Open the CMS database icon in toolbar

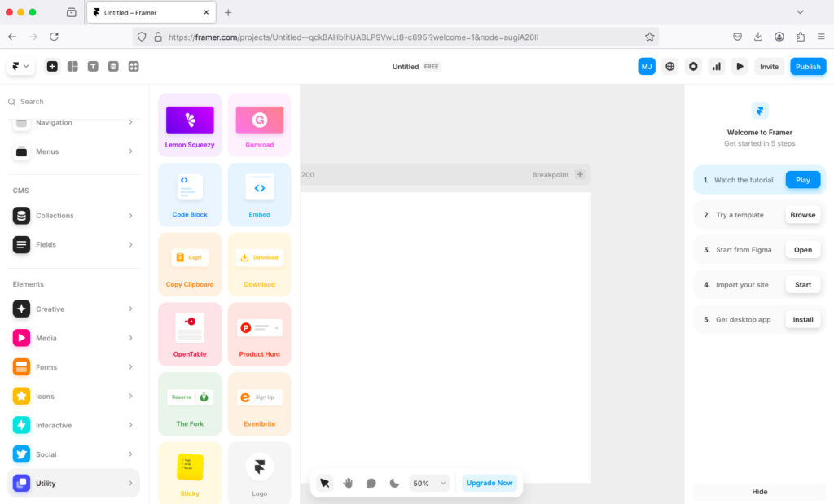click(112, 67)
